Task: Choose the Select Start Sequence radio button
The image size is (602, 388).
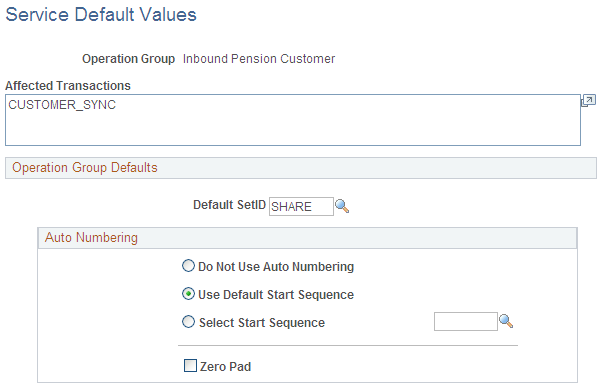Action: coord(188,322)
